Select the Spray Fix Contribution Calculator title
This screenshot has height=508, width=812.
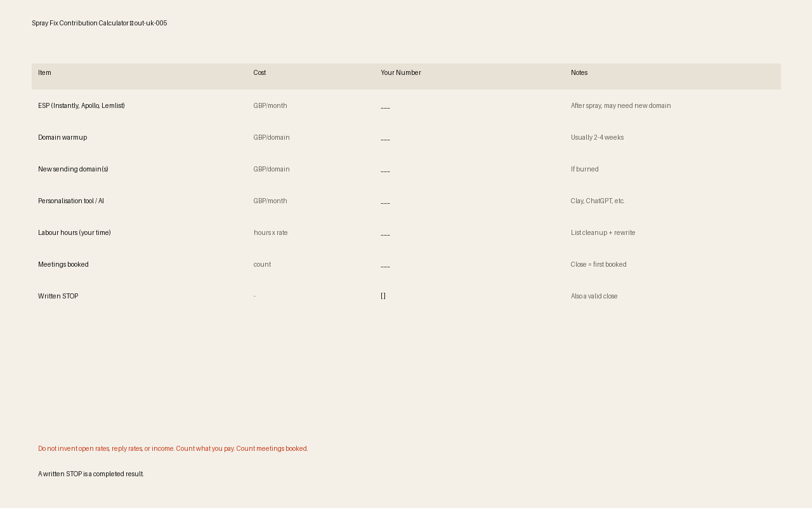pyautogui.click(x=100, y=23)
